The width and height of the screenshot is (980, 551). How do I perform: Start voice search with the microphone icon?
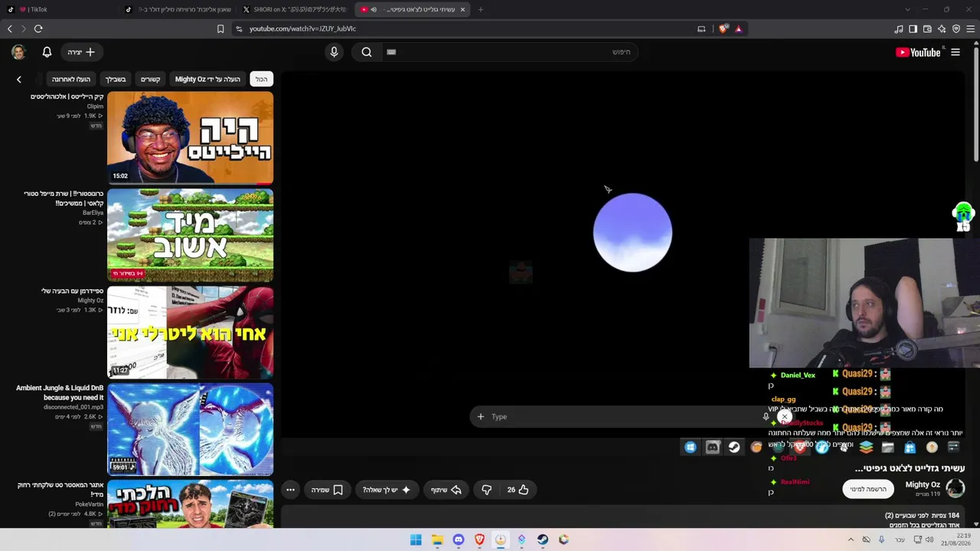point(334,52)
